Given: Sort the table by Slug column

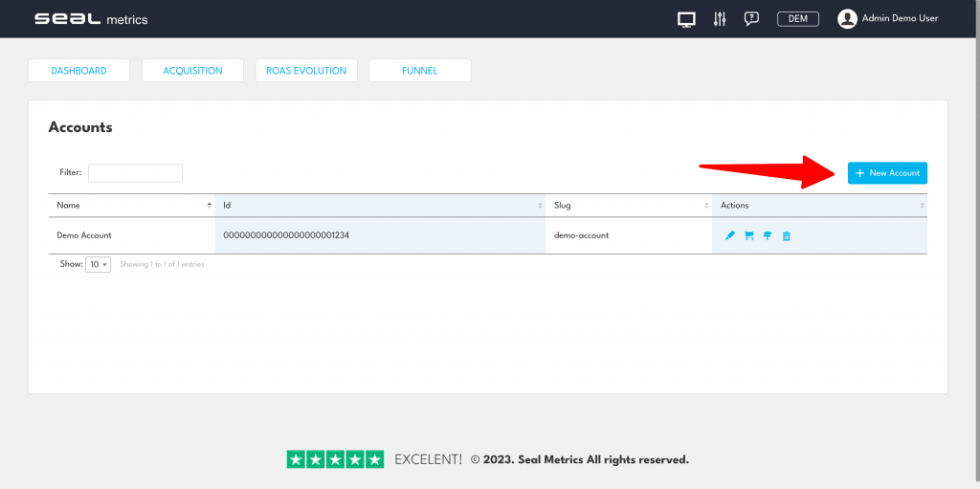Looking at the screenshot, I should 628,206.
